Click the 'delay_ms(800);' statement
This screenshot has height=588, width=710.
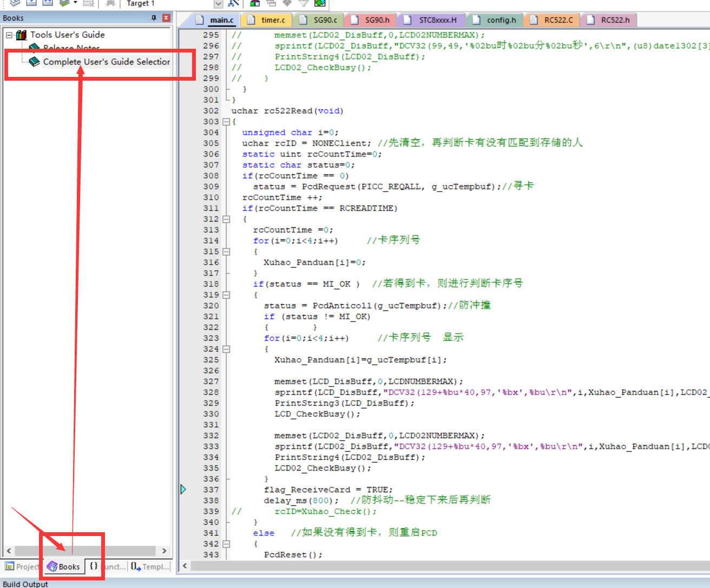[301, 501]
